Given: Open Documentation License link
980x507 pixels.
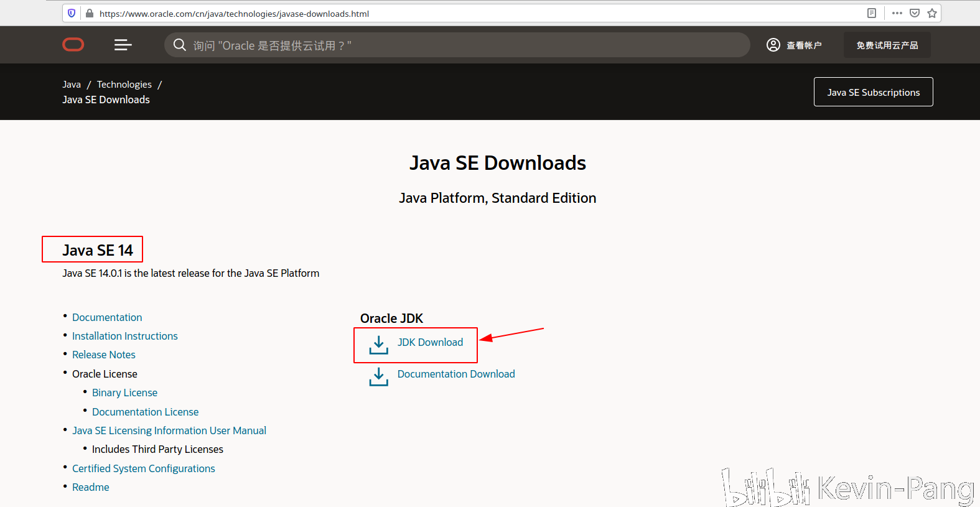Looking at the screenshot, I should [x=146, y=412].
